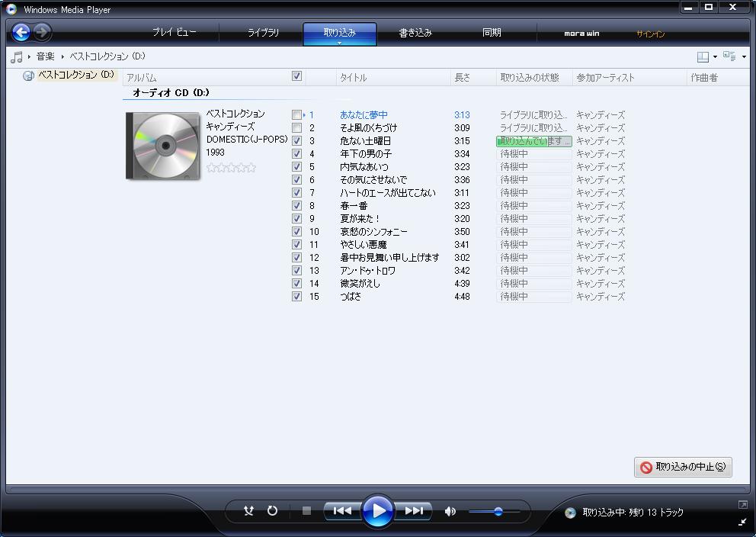
Task: Expand the breadcrumb arrow before ベストコレクション
Action: pos(62,57)
